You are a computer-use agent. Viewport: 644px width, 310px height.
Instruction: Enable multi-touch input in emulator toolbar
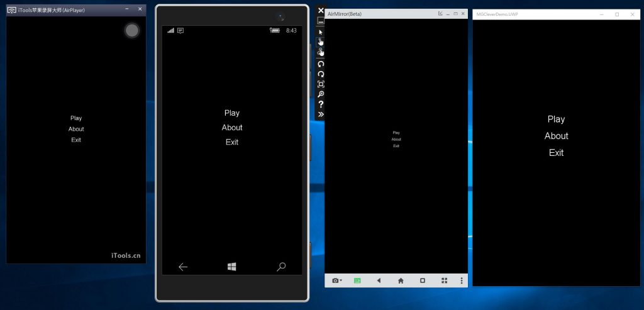(x=321, y=52)
